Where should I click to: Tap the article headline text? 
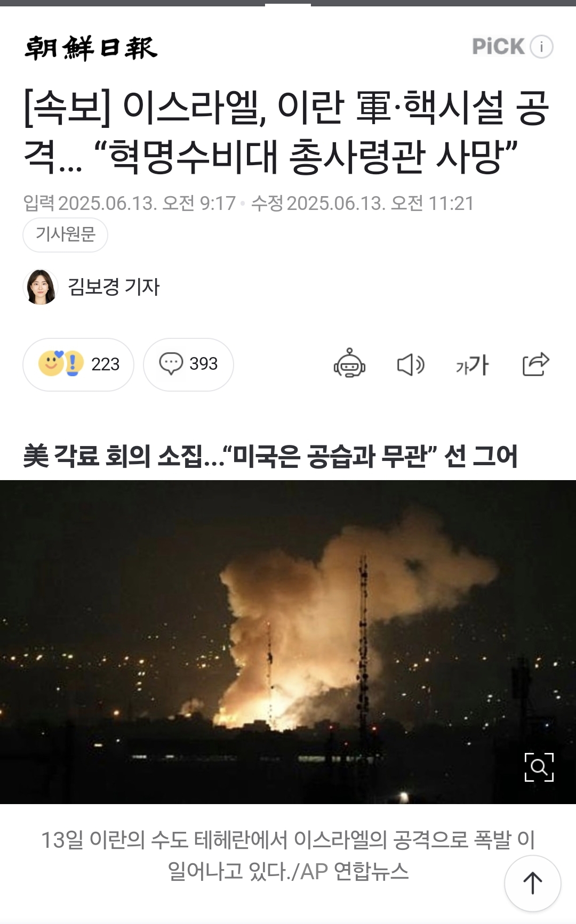286,132
